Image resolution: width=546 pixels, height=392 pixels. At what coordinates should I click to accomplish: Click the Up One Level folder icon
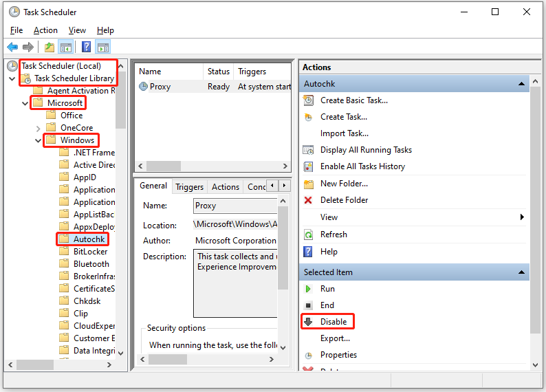(x=49, y=47)
